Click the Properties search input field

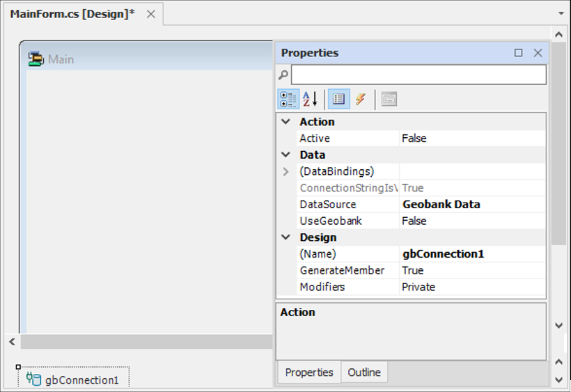418,75
